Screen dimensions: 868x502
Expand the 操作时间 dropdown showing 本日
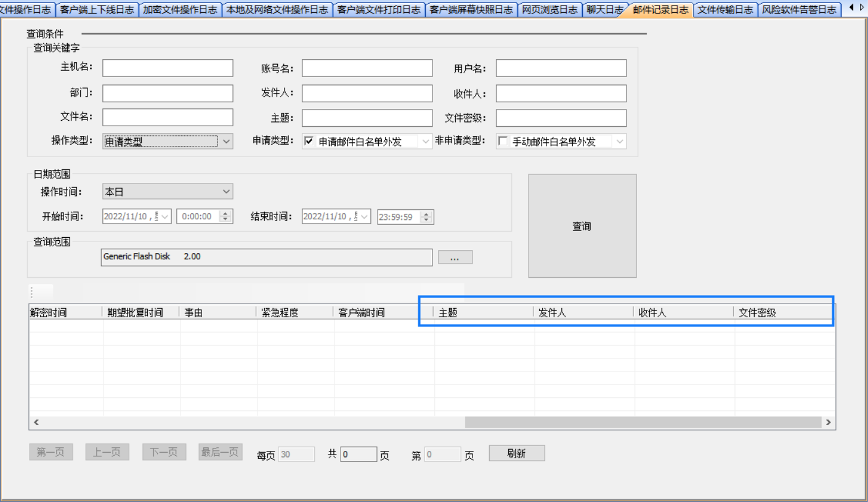[x=226, y=192]
